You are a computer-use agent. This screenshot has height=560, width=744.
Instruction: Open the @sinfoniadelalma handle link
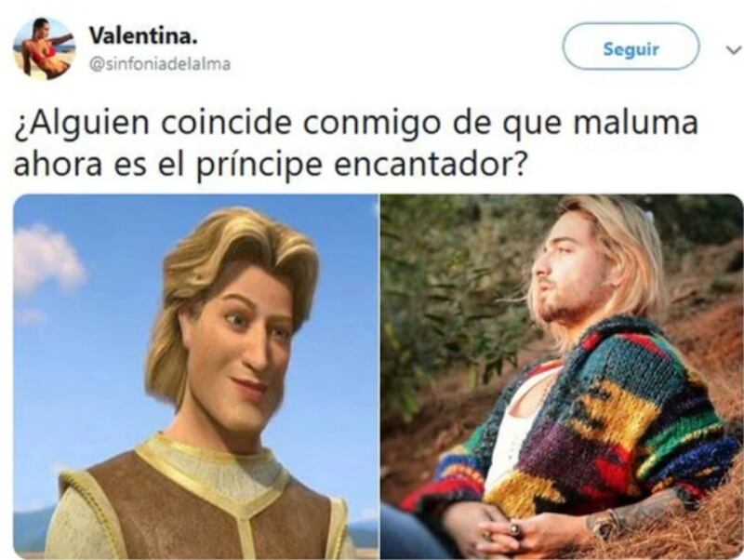pyautogui.click(x=160, y=64)
